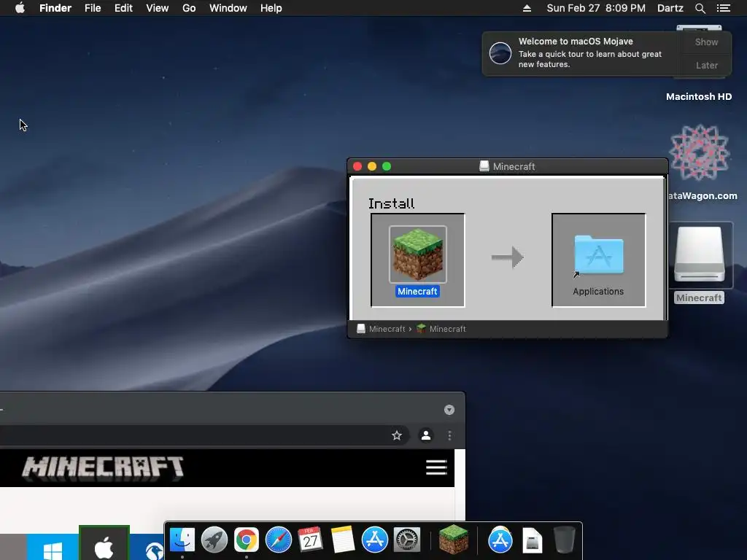The width and height of the screenshot is (747, 560).
Task: Click Later on the Mojave notification
Action: (x=706, y=65)
